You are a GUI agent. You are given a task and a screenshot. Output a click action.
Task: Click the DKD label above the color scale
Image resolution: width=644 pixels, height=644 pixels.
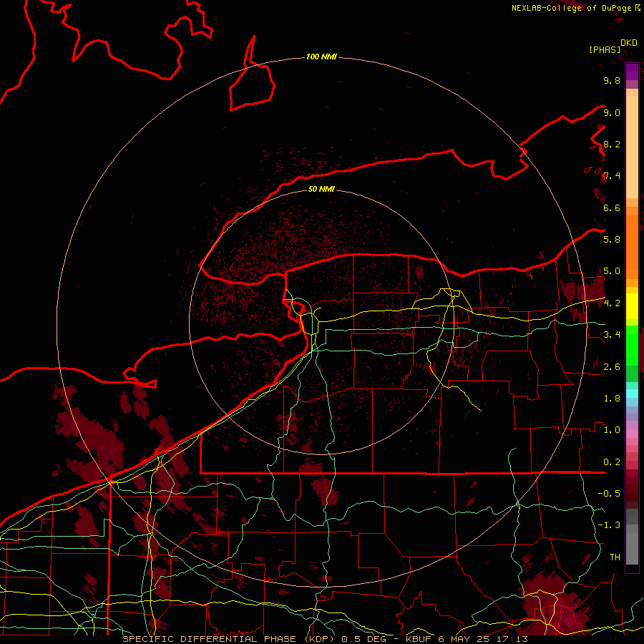click(629, 43)
